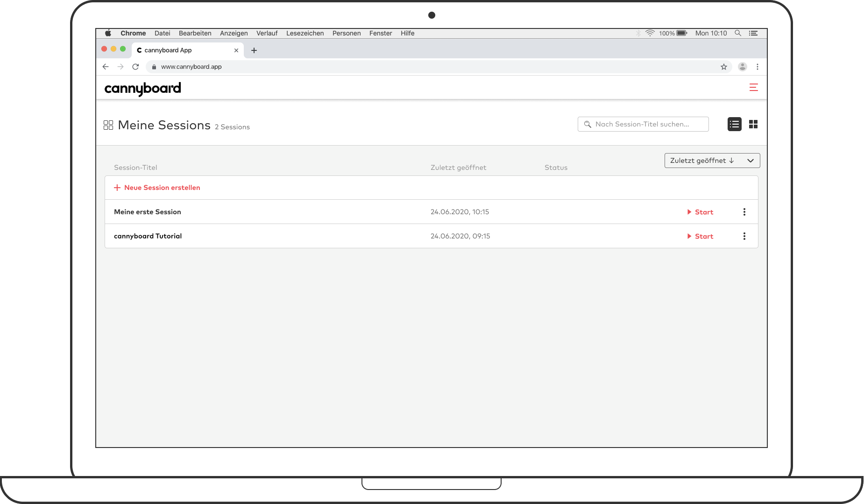Close the cannyboard App tab
This screenshot has width=864, height=504.
236,50
